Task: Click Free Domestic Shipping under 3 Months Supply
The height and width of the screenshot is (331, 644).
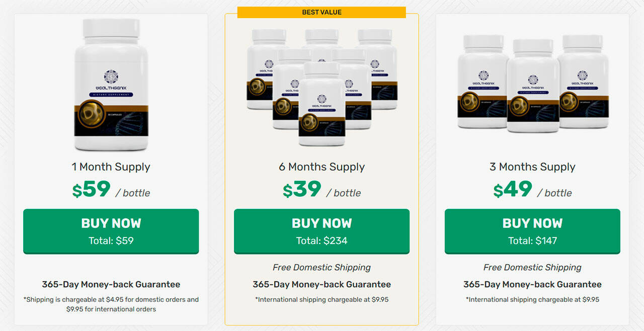Action: [x=532, y=268]
